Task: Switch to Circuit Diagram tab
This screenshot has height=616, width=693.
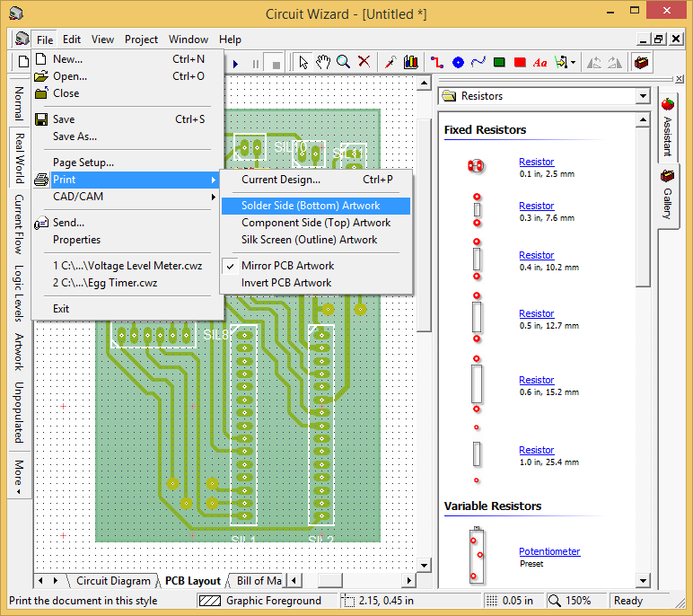Action: [x=113, y=581]
